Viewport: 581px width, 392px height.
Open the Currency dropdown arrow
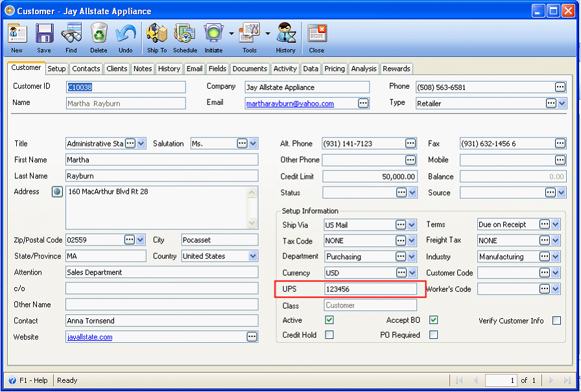pyautogui.click(x=412, y=273)
